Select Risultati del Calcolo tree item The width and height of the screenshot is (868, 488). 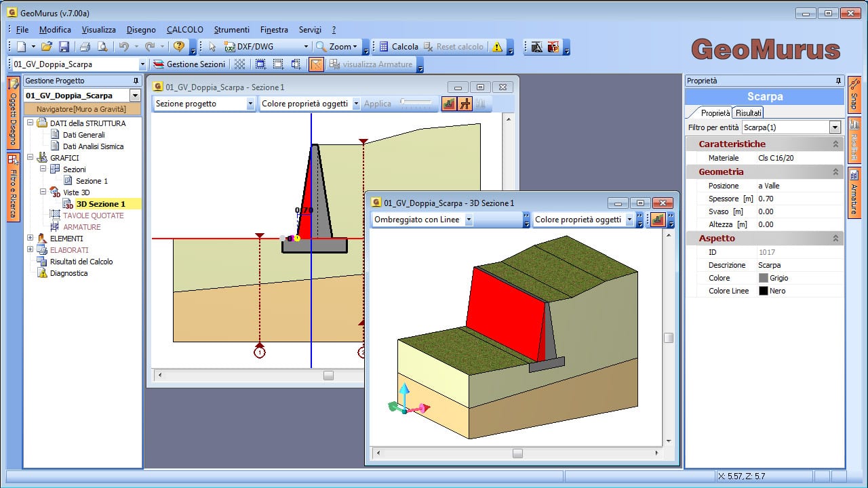pyautogui.click(x=81, y=262)
